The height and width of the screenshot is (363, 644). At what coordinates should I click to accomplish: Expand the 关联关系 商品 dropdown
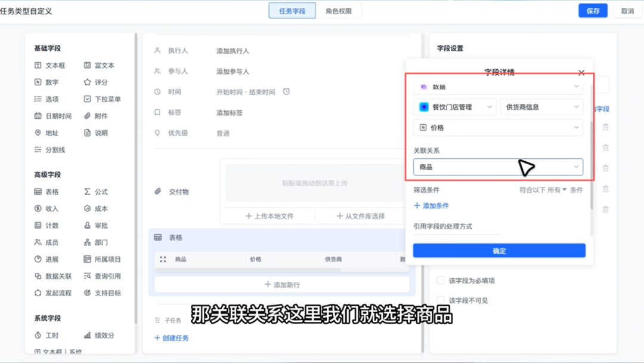coord(498,167)
